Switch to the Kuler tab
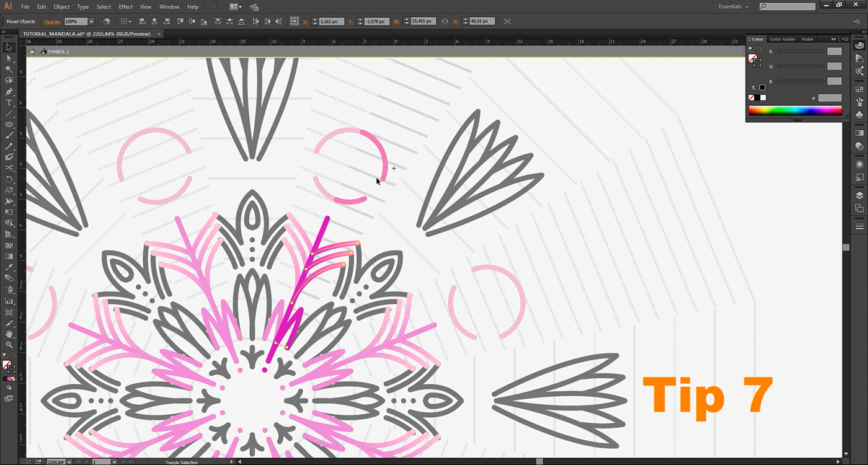Viewport: 868px width, 465px height. click(x=808, y=39)
